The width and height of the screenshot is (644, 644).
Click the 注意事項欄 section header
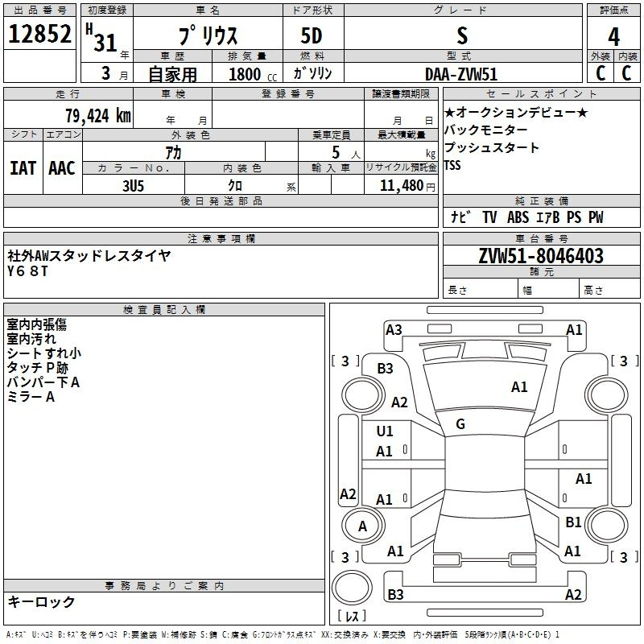[221, 239]
